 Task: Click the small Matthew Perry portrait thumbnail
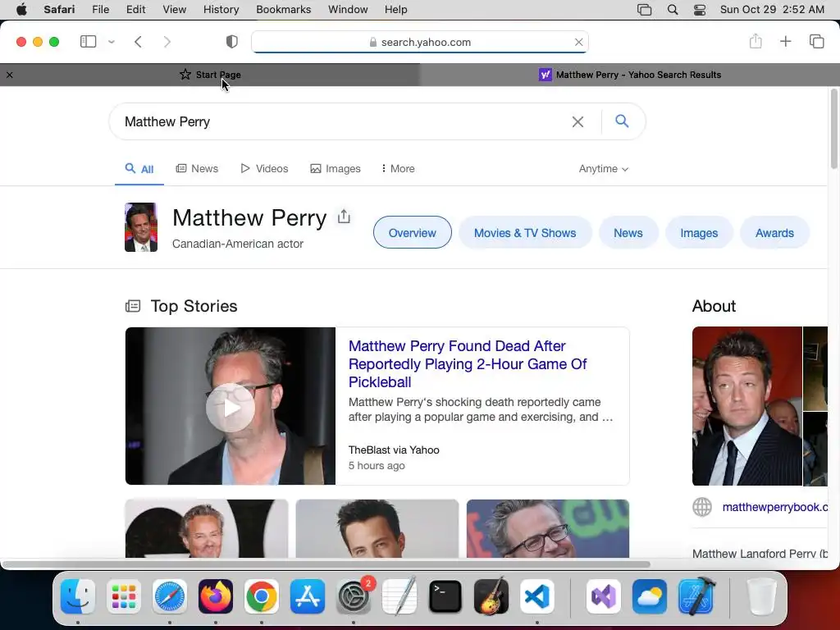[141, 227]
